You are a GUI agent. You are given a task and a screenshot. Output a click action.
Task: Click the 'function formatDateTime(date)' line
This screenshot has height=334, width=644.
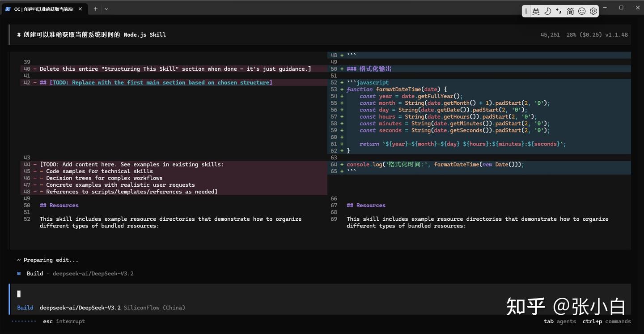point(397,89)
